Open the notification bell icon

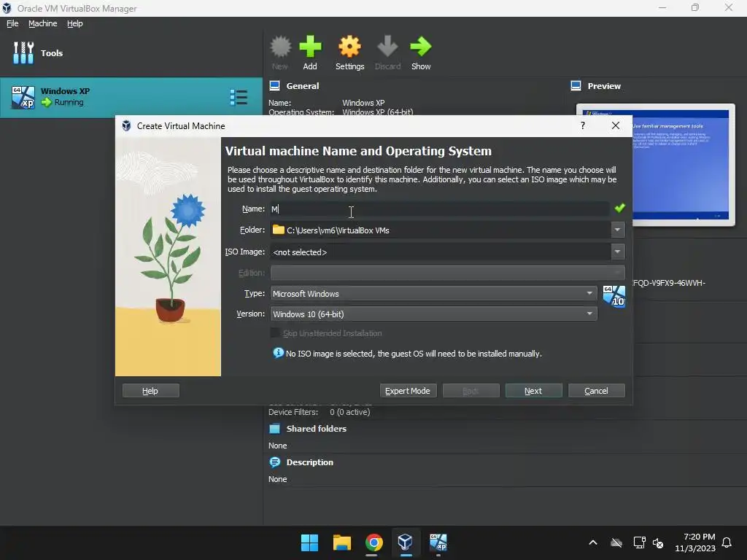[727, 542]
